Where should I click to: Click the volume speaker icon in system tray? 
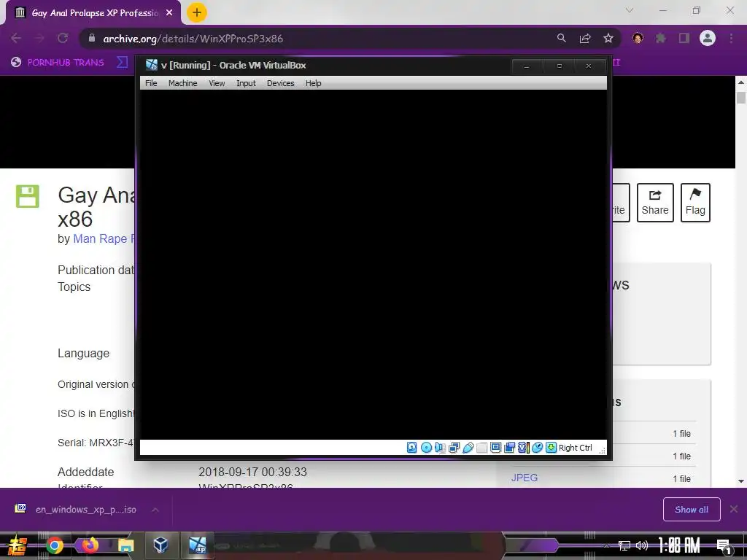click(x=642, y=545)
